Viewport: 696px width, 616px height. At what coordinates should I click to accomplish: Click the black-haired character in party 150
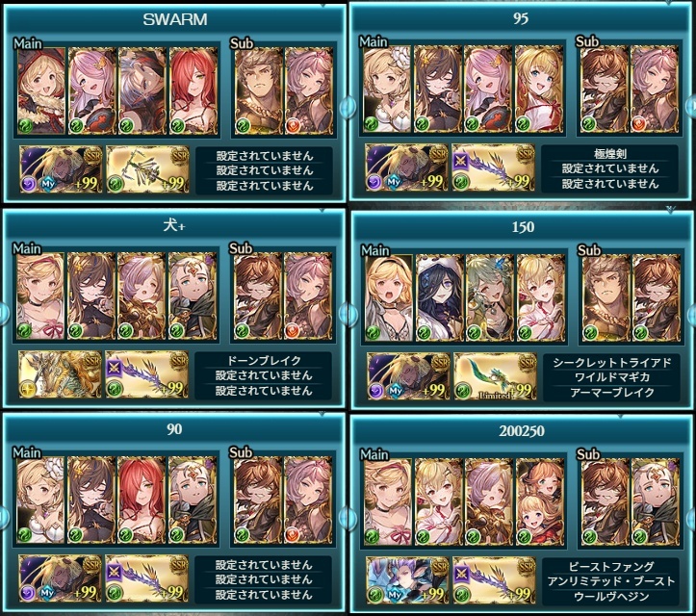point(439,298)
